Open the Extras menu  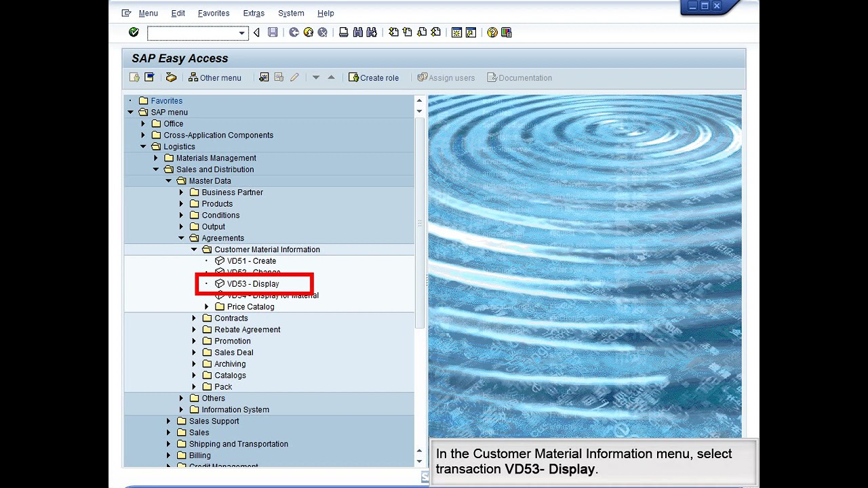coord(254,13)
